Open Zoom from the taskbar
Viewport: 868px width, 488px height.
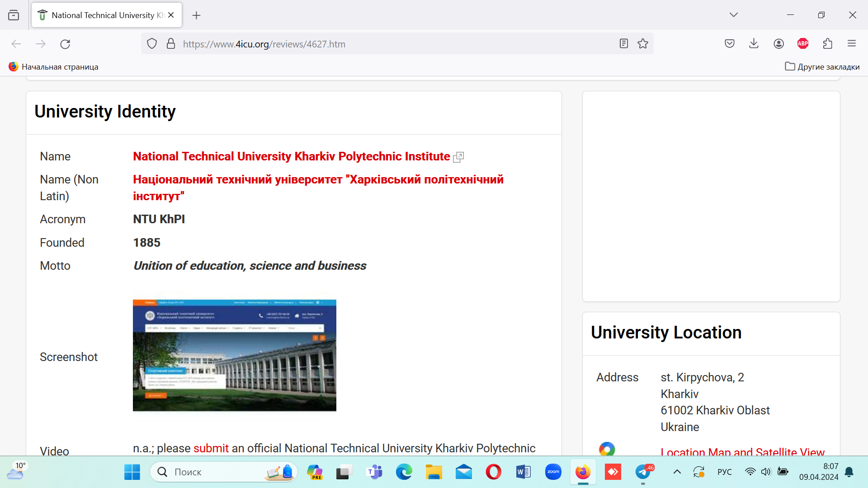click(553, 472)
